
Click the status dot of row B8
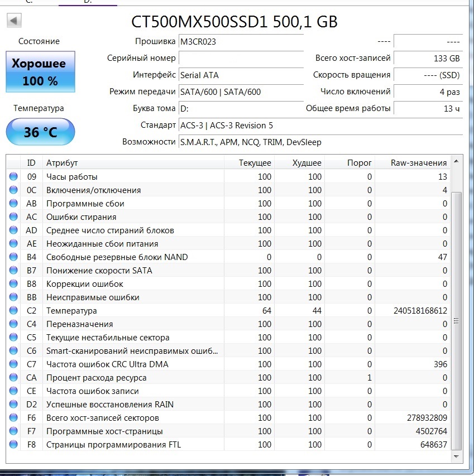(x=13, y=283)
